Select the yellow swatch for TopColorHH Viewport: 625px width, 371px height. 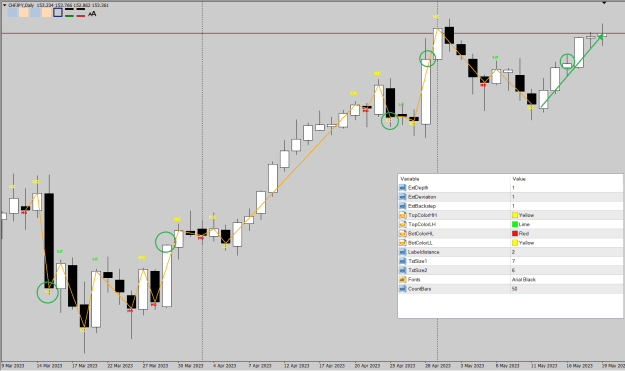[x=515, y=215]
